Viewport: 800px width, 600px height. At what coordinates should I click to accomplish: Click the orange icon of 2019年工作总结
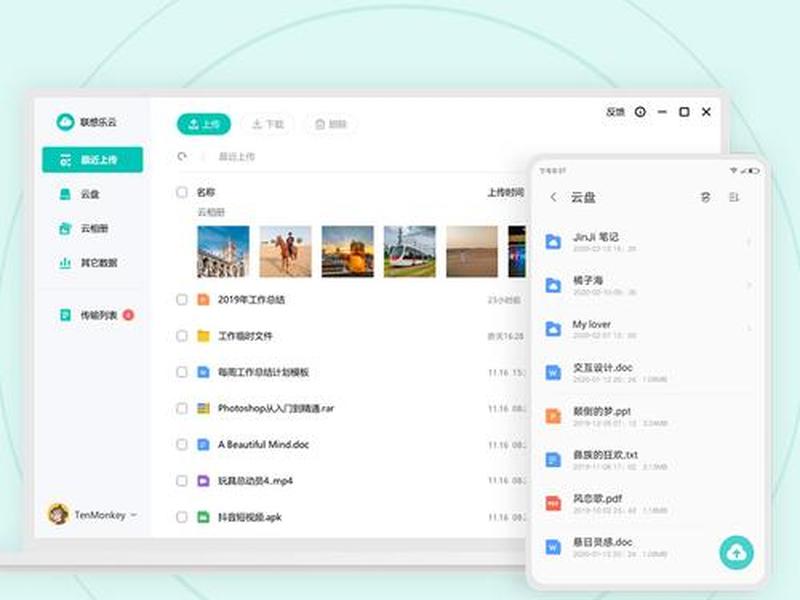pyautogui.click(x=203, y=299)
